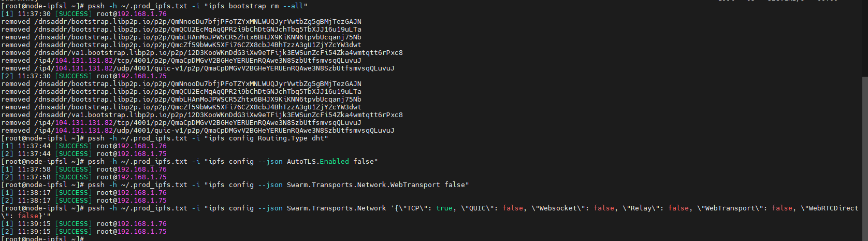Click the "ipfs bootstrap rm --all" command text

coord(257,6)
